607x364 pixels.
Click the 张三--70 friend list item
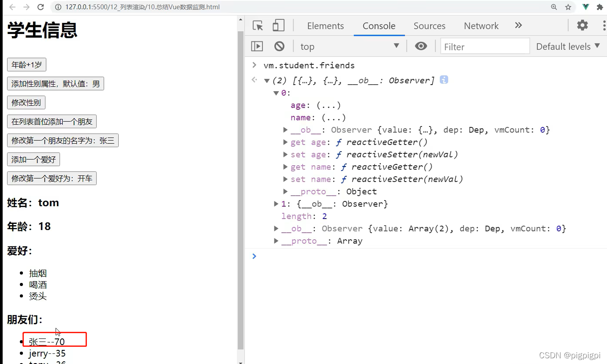pyautogui.click(x=47, y=342)
